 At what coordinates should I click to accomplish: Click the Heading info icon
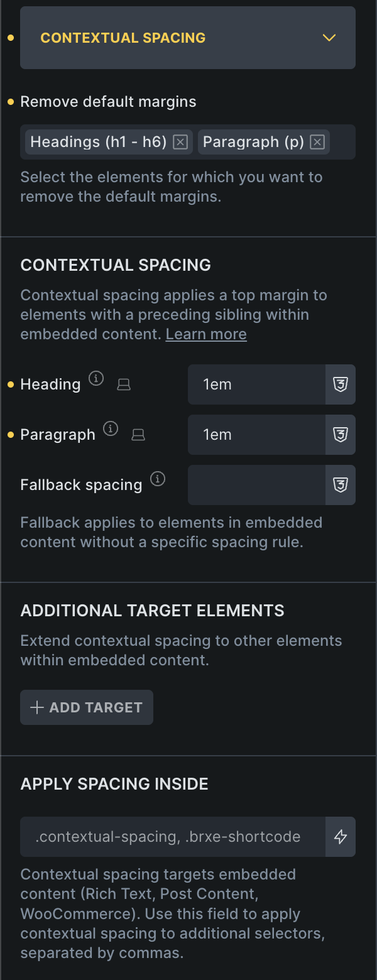(96, 378)
